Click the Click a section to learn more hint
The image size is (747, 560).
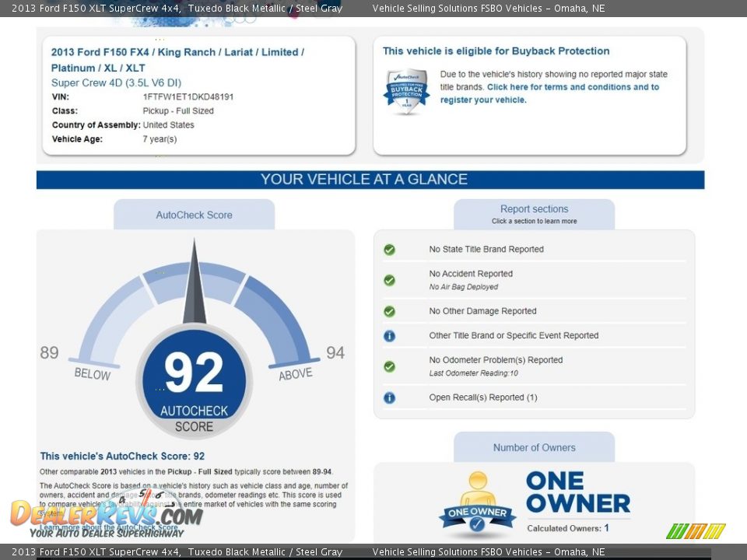[534, 221]
